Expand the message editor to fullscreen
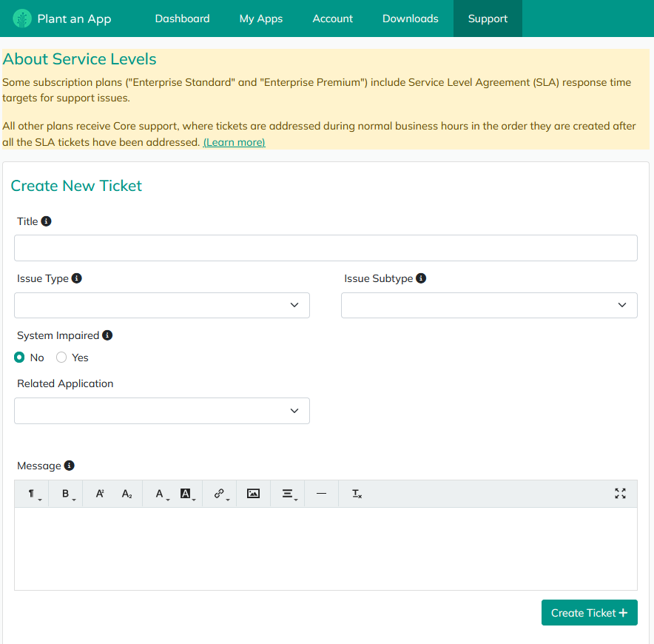 click(620, 494)
